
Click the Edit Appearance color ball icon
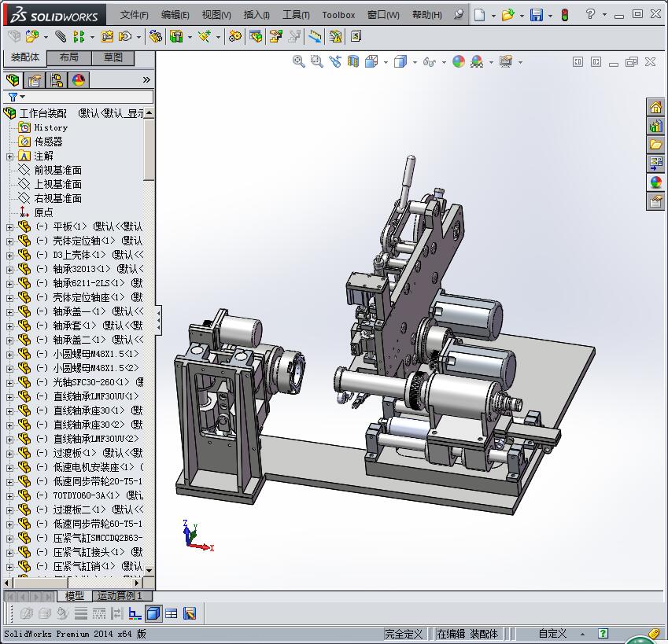click(x=459, y=61)
